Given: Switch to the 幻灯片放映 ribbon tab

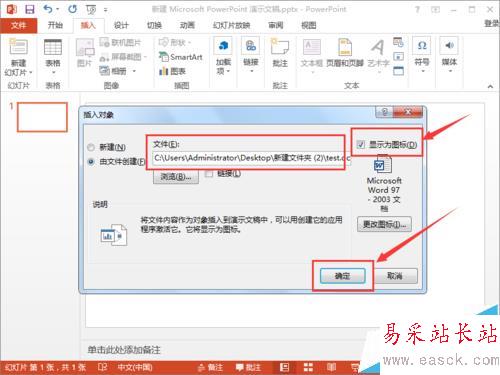Looking at the screenshot, I should (231, 25).
